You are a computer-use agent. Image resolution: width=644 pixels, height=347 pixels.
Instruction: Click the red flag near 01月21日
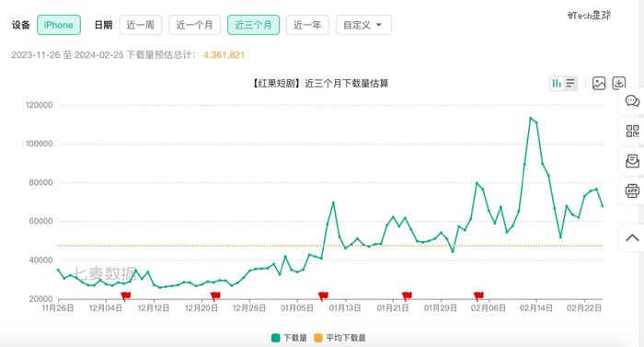click(407, 295)
